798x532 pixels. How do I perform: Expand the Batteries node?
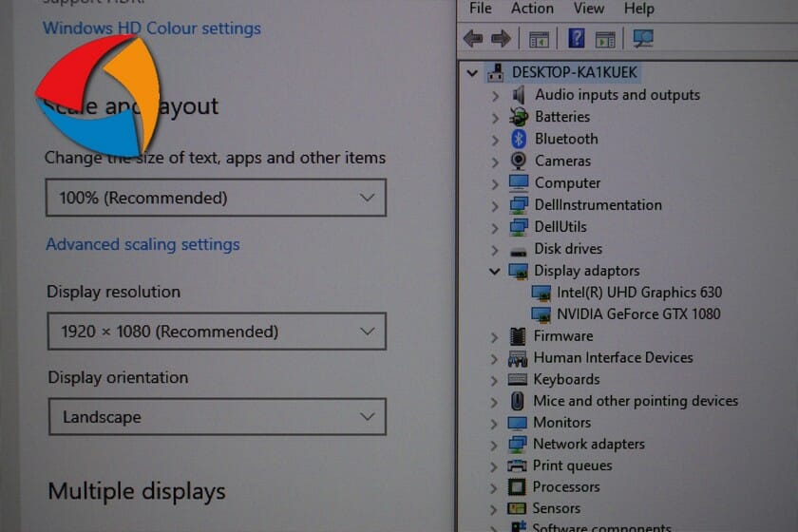coord(495,118)
